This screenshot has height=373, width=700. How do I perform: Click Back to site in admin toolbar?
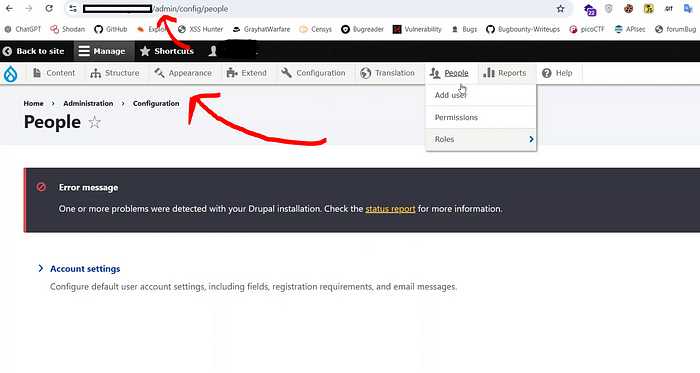(x=33, y=51)
